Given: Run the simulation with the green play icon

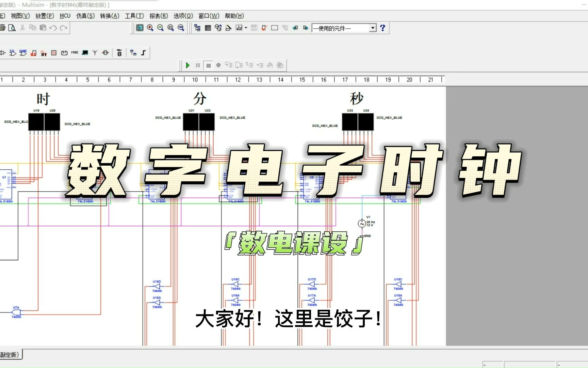Looking at the screenshot, I should [x=188, y=65].
